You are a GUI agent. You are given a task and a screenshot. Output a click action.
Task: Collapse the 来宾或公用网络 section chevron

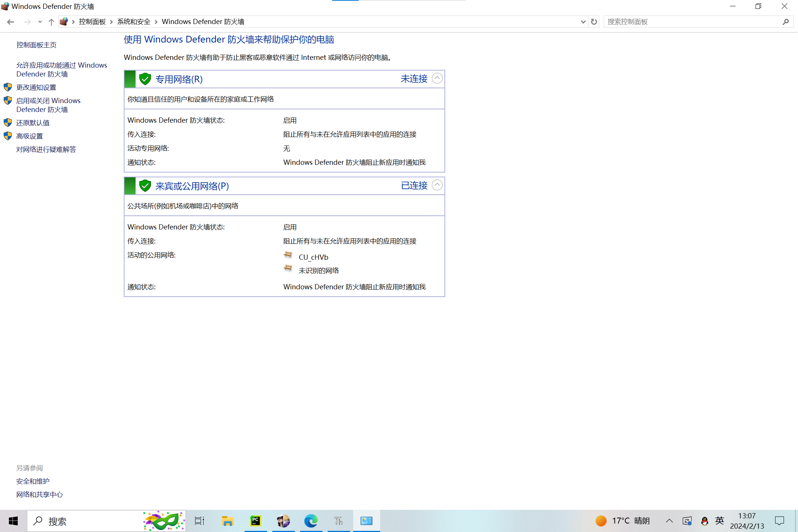pyautogui.click(x=437, y=185)
